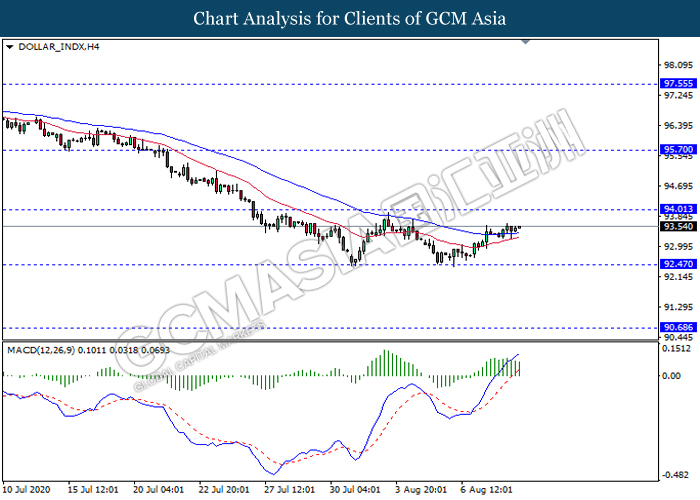Select the MACD(12,26,9) indicator label

point(88,350)
